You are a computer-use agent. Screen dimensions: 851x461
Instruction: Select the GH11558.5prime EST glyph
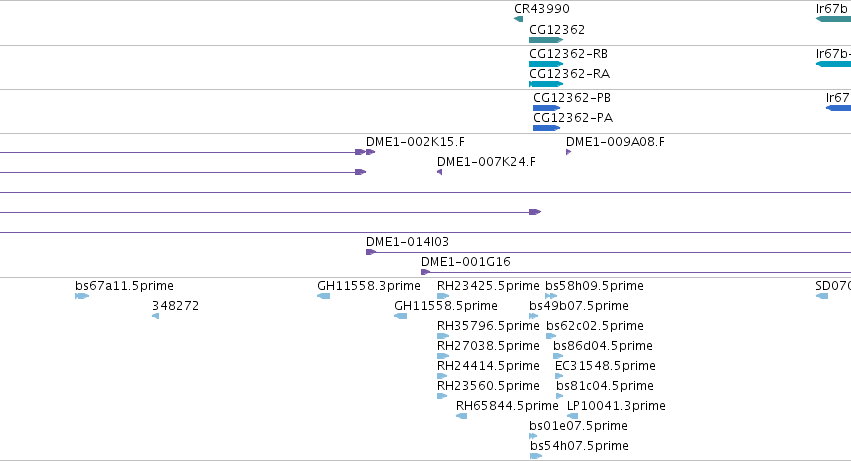click(401, 316)
